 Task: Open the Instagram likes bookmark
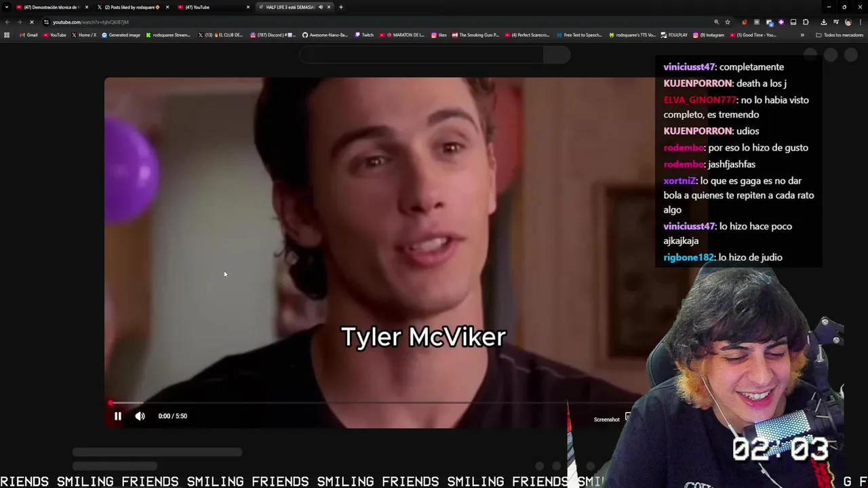[x=439, y=35]
